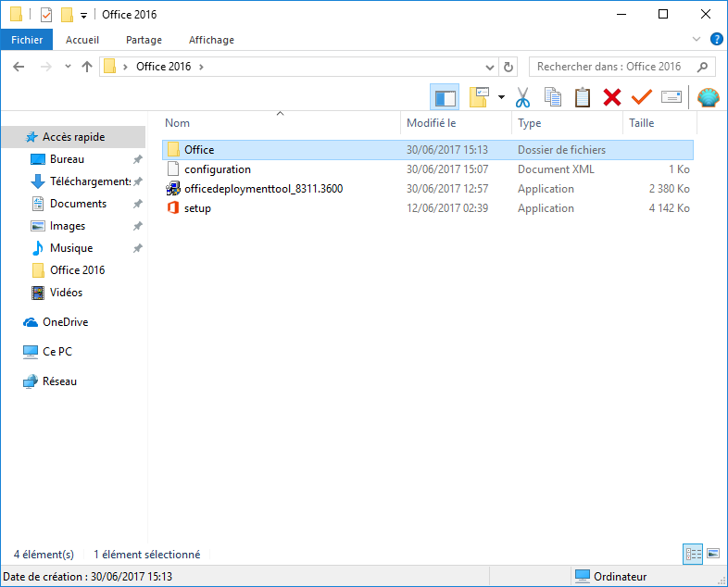This screenshot has width=728, height=587.
Task: Select the setup application file
Action: point(428,208)
